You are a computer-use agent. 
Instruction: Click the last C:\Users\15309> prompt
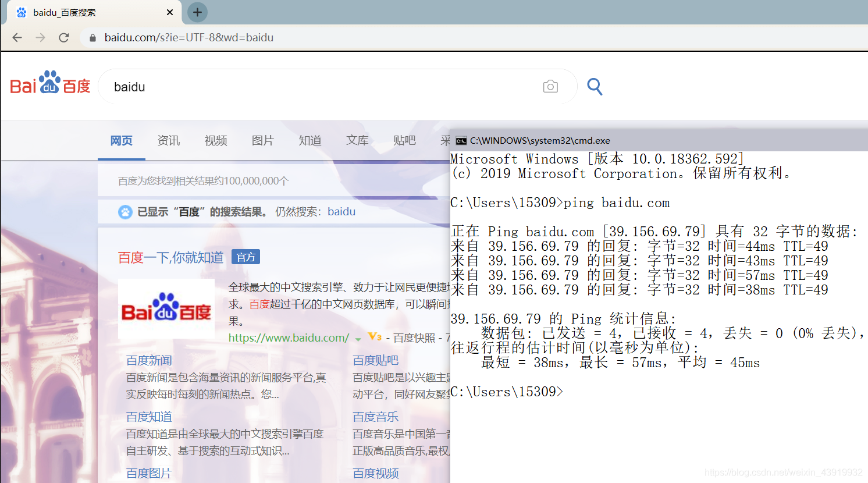[x=507, y=392]
